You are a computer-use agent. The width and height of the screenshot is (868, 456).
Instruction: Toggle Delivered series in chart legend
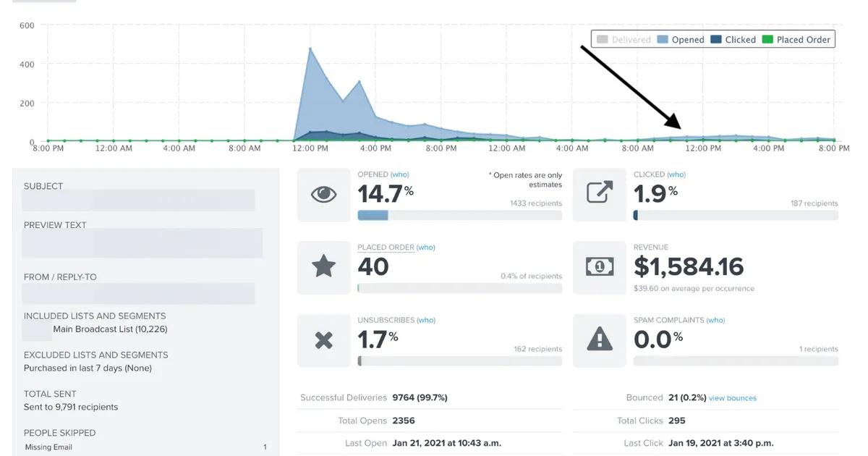[623, 40]
